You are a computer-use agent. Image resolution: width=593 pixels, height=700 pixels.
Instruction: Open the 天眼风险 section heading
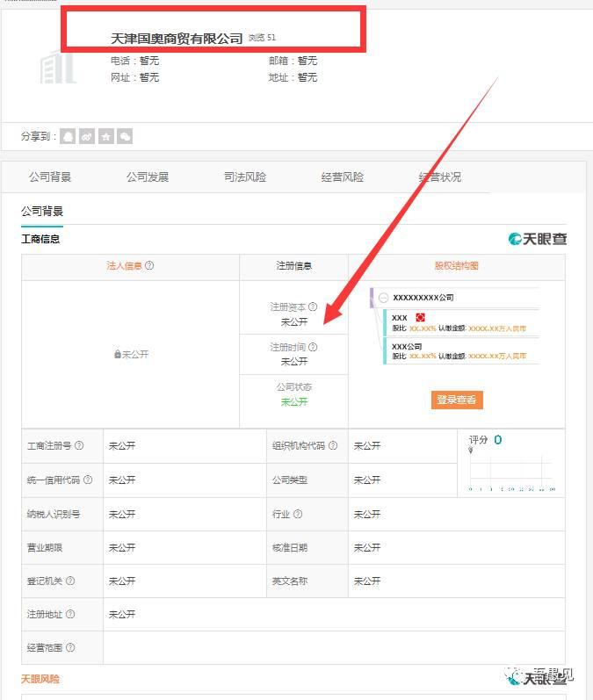[40, 679]
